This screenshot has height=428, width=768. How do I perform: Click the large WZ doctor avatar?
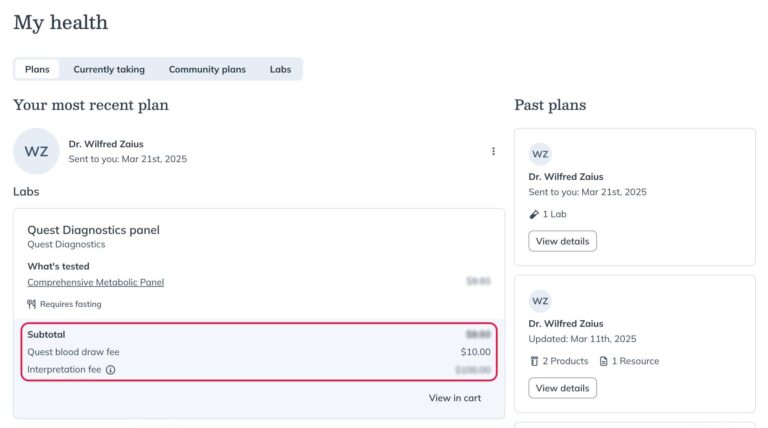[x=36, y=152]
